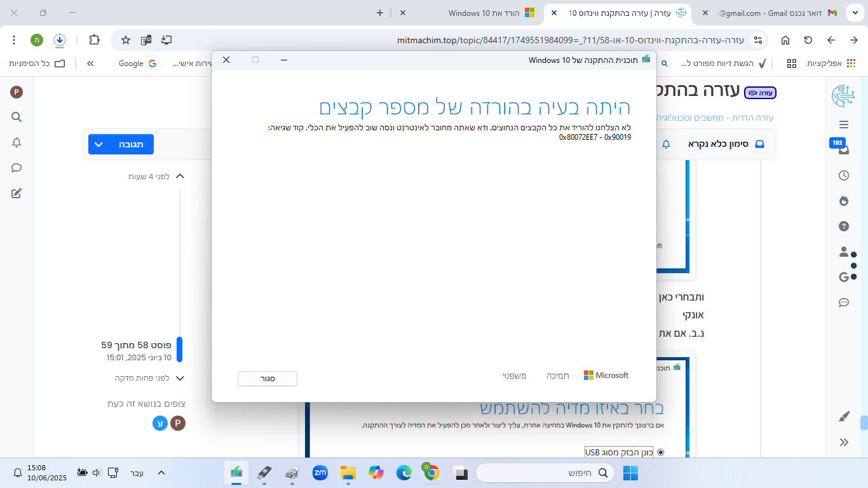Click the forum logo in the right sidebar
868x488 pixels.
tap(844, 95)
